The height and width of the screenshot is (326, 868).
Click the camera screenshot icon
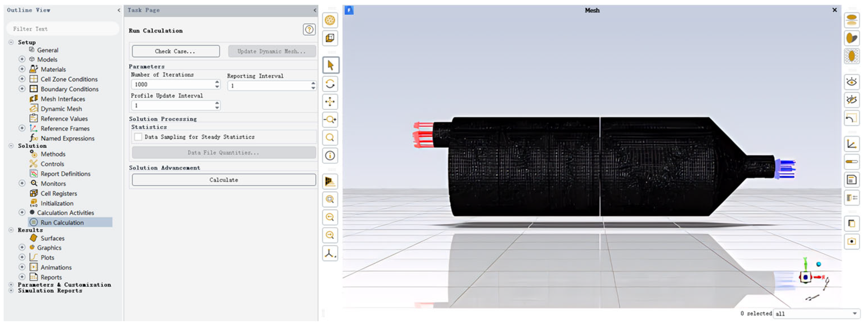point(851,241)
